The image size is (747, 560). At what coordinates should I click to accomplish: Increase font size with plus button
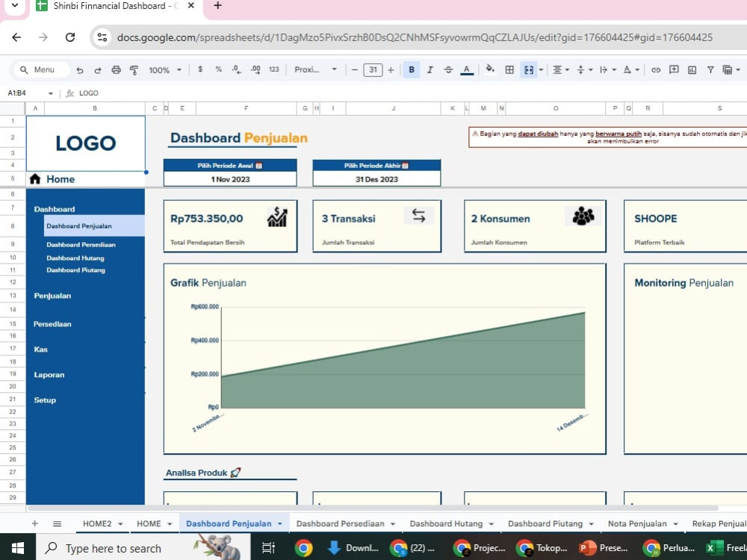[x=391, y=70]
